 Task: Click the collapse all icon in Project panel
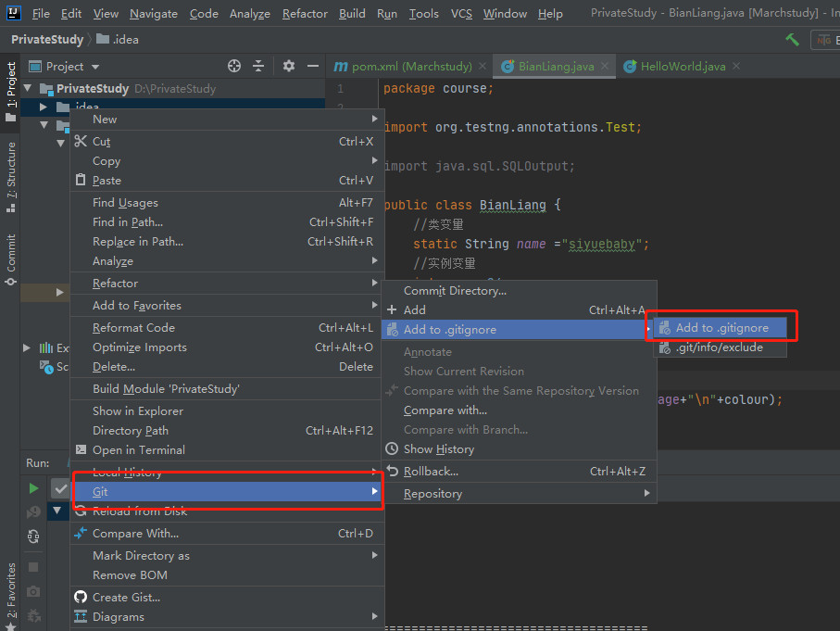pyautogui.click(x=258, y=66)
